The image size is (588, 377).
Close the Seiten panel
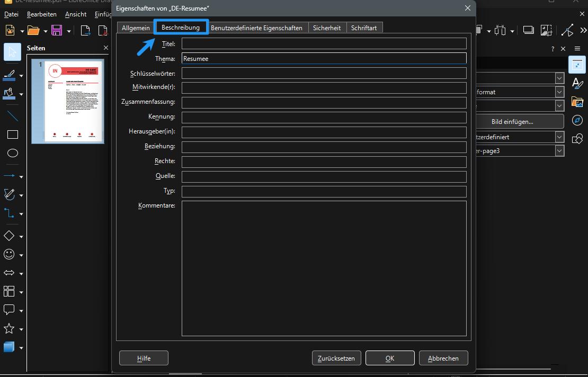click(106, 48)
